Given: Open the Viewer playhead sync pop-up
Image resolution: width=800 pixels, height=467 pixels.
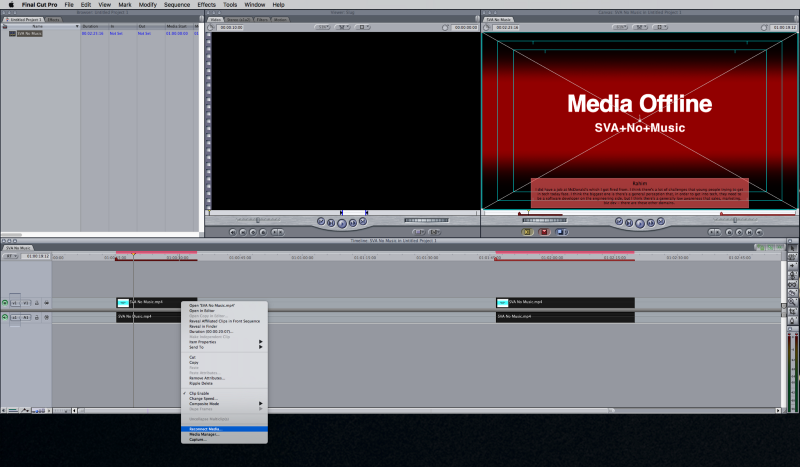Looking at the screenshot, I should tap(342, 27).
